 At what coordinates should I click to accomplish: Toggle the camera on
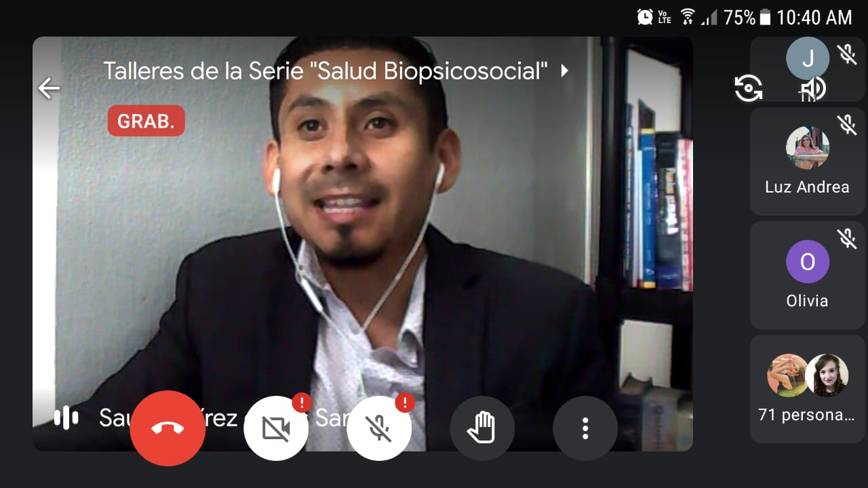pos(276,428)
